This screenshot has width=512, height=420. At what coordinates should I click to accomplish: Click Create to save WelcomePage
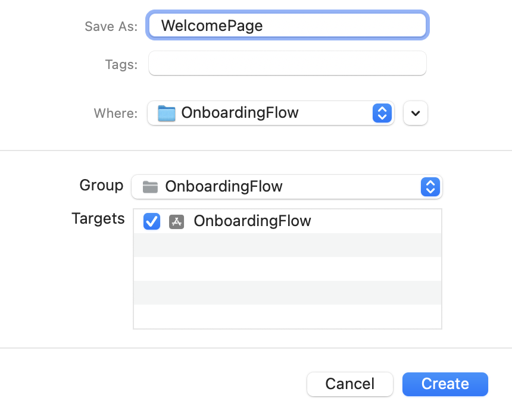click(445, 384)
